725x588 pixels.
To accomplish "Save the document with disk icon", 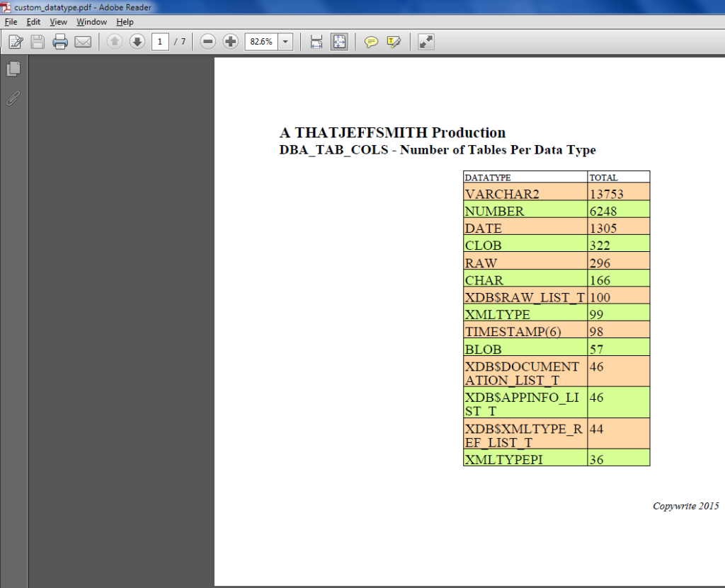I will (x=38, y=41).
